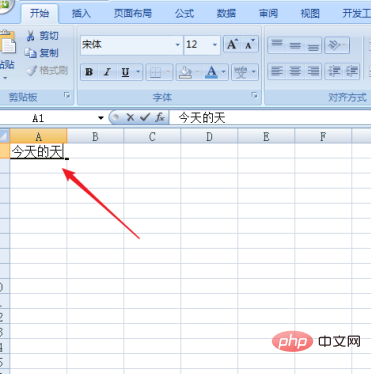This screenshot has height=374, width=371.
Task: Toggle Italic formatting
Action: coord(107,72)
